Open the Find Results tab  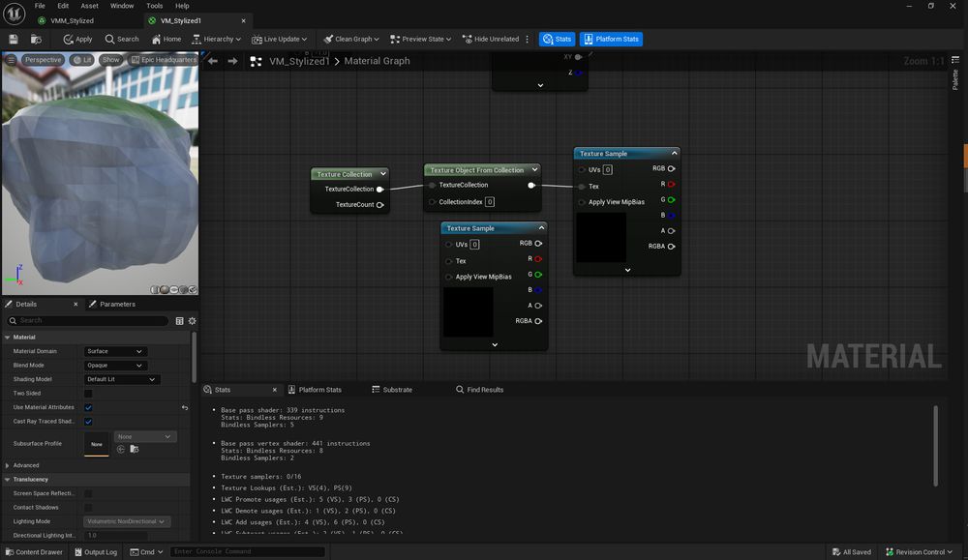click(480, 390)
